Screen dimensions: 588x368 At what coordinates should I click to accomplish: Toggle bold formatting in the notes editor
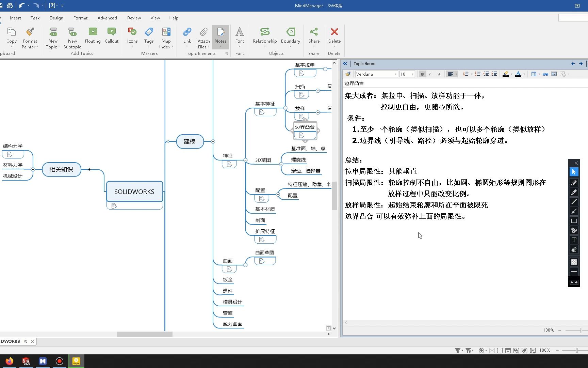tap(422, 74)
